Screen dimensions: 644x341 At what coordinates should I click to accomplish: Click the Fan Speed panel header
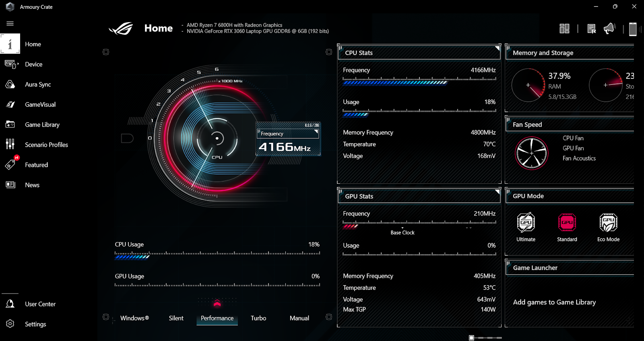pos(570,125)
